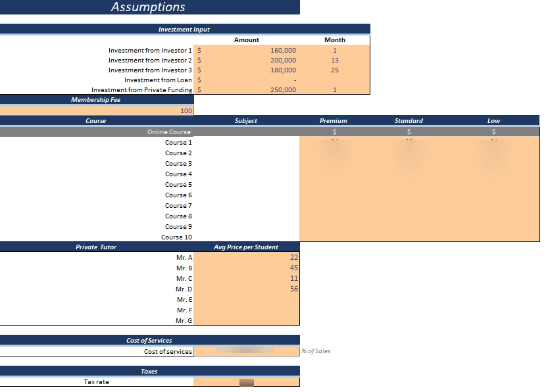Select the Course 4 row label
Viewport: 548px width, 392px height.
pyautogui.click(x=178, y=174)
